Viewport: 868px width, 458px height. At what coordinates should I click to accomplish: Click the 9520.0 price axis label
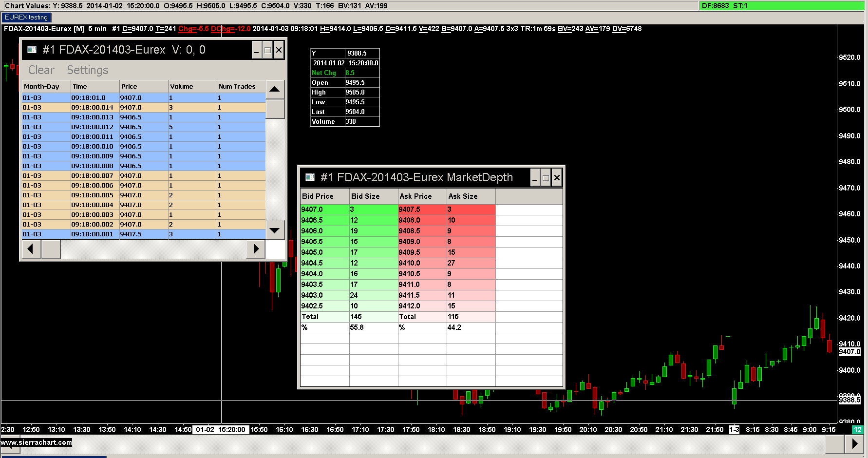(x=849, y=57)
